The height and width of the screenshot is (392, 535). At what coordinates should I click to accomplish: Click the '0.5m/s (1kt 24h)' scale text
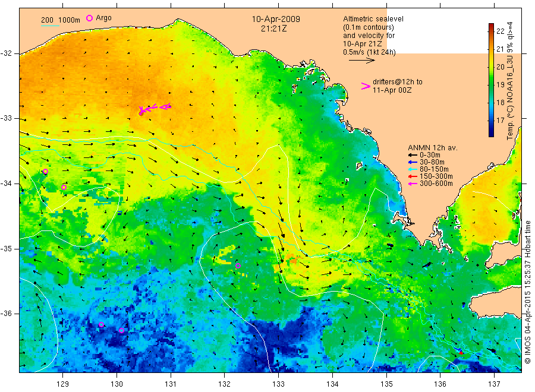[x=370, y=52]
